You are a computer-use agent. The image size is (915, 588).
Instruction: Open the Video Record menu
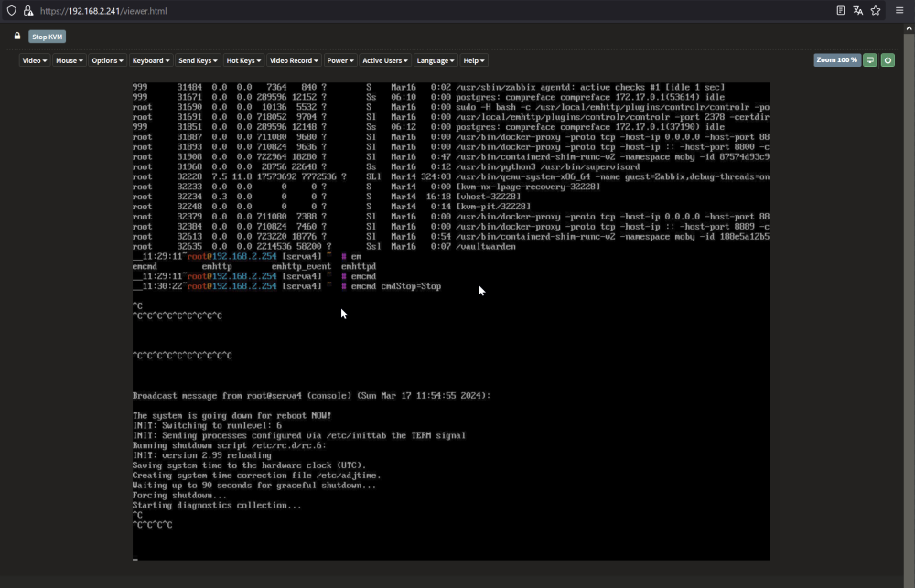tap(294, 60)
